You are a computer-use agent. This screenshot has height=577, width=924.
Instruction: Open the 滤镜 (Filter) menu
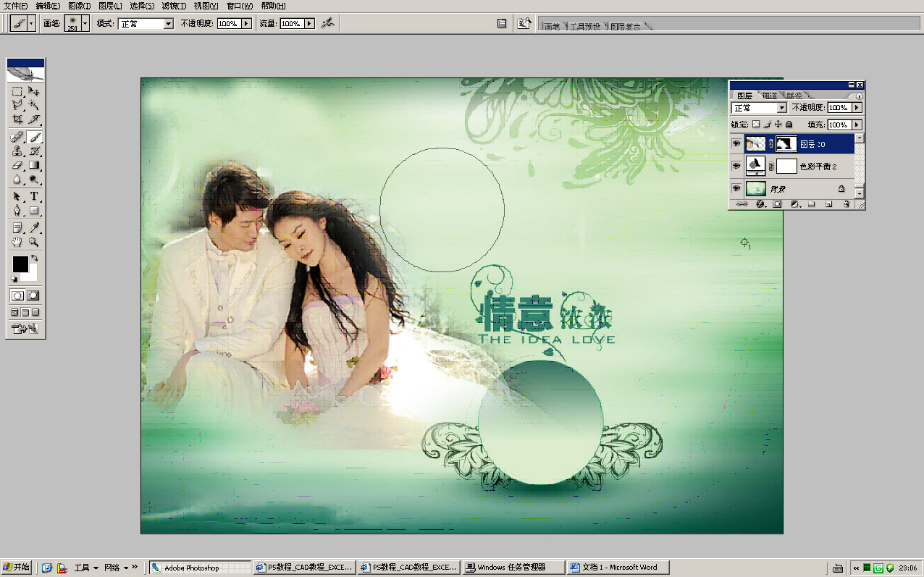pyautogui.click(x=172, y=6)
